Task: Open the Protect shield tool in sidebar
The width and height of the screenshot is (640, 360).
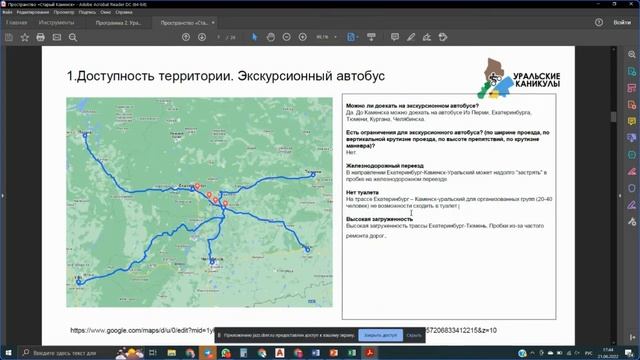Action: [632, 188]
